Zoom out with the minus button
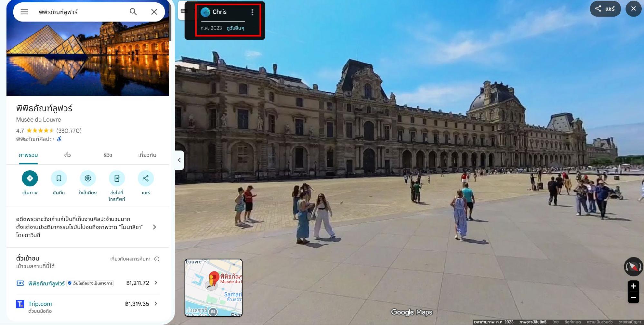Screen dimensions: 644x325 [633, 298]
